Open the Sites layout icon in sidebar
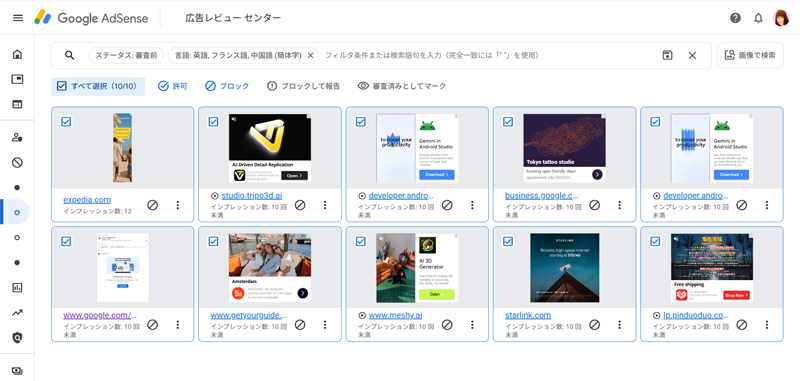The height and width of the screenshot is (381, 800). 17,104
